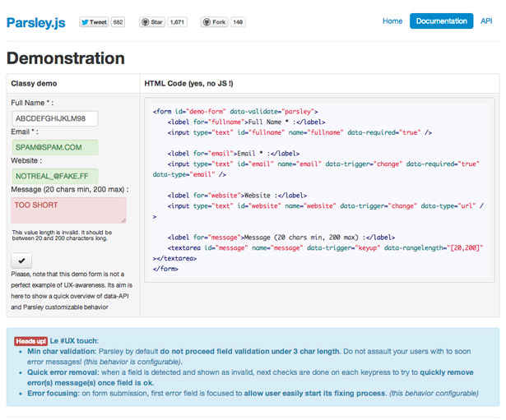Click the Email label
Viewport: 506px width, 420px height.
click(25, 132)
